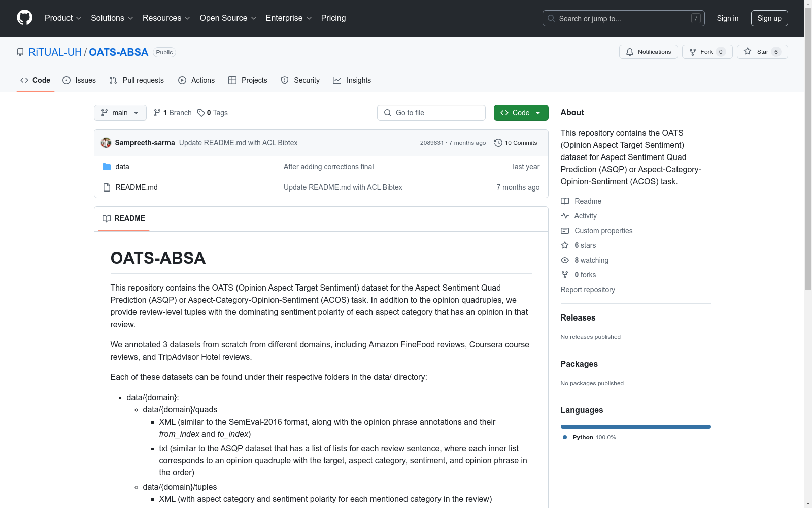Select the README tab in file viewer
Screen dimensions: 812x508
(124, 218)
